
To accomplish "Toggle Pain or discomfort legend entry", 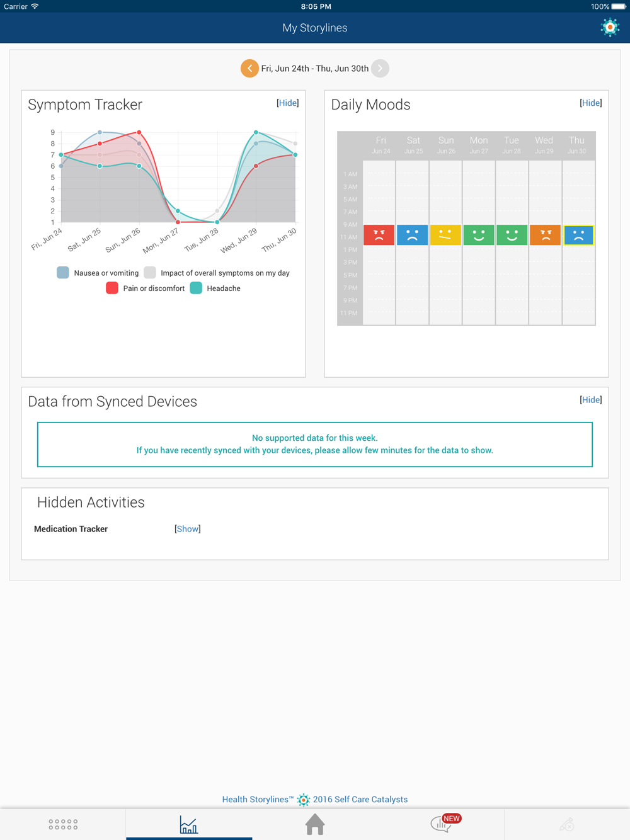I will click(x=112, y=288).
